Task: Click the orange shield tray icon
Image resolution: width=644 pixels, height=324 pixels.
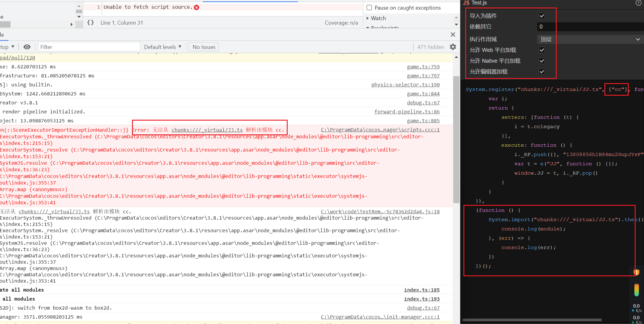Action: 636,272
